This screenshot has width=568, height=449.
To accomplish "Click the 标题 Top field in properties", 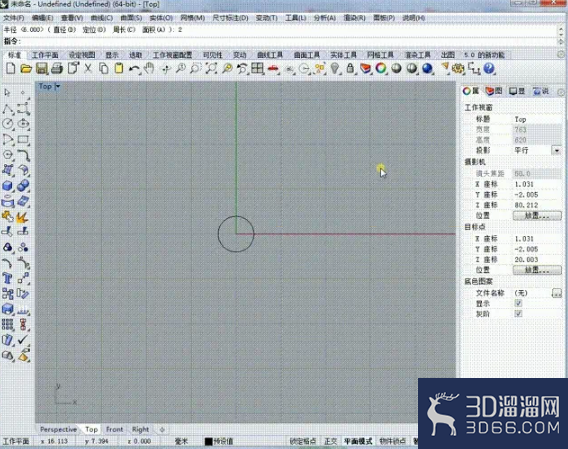I will pyautogui.click(x=538, y=119).
